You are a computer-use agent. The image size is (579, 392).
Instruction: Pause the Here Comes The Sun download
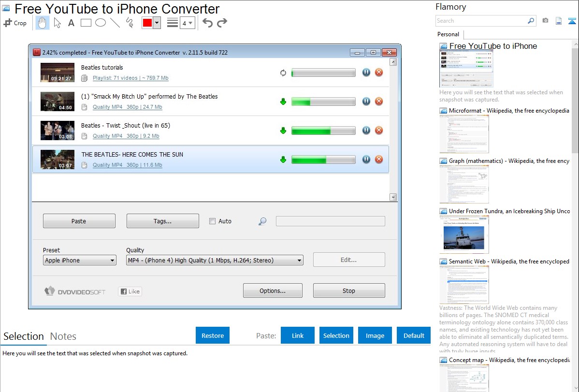click(x=366, y=159)
